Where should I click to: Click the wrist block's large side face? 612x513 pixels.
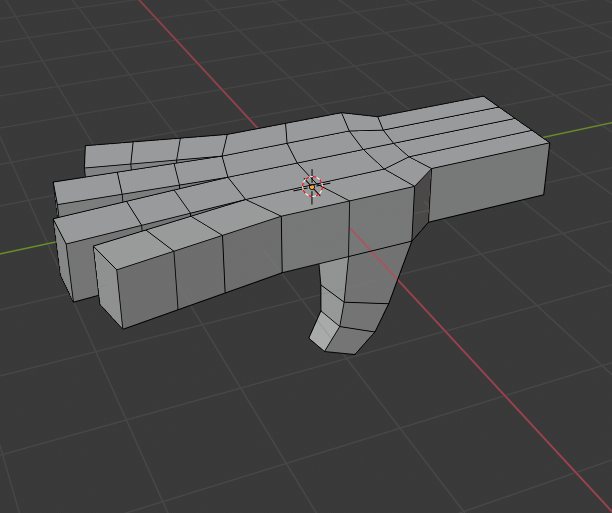(489, 182)
